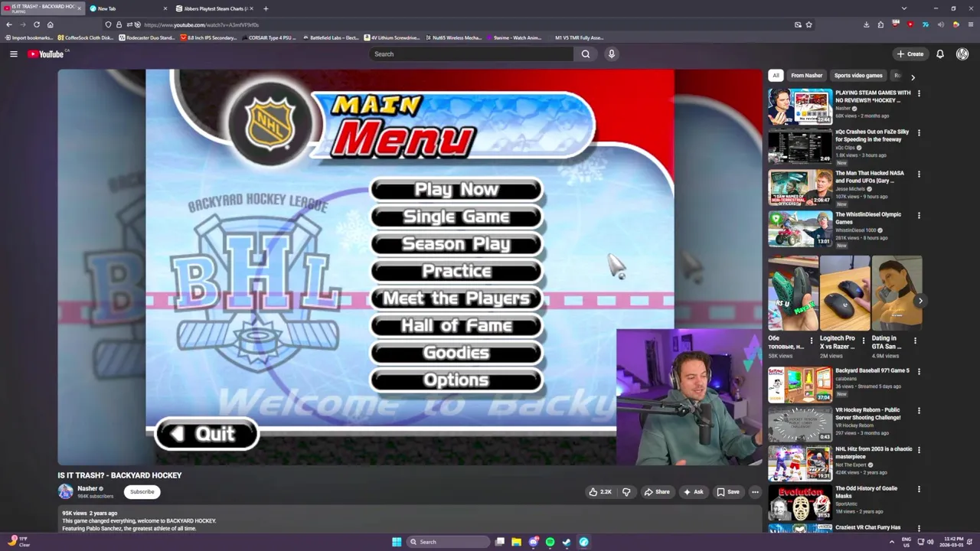Go back in browser history

(x=9, y=24)
